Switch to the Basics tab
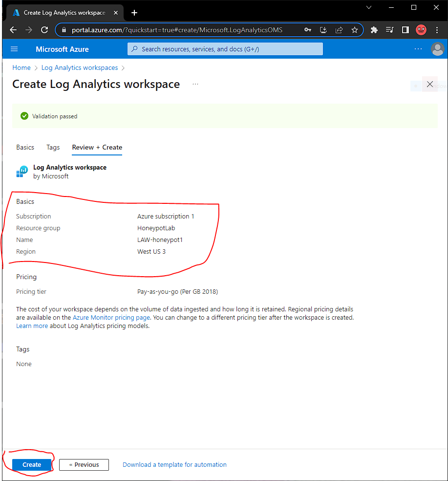448x481 pixels. click(x=25, y=147)
